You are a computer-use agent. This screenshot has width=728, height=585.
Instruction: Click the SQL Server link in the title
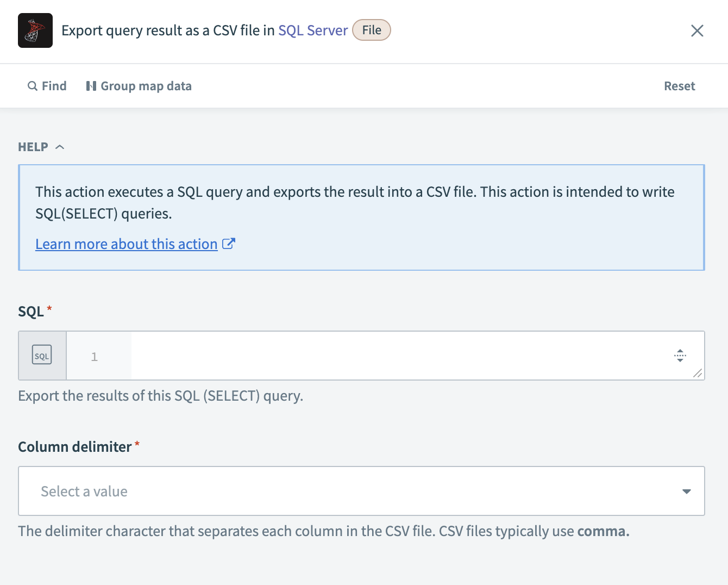coord(312,30)
